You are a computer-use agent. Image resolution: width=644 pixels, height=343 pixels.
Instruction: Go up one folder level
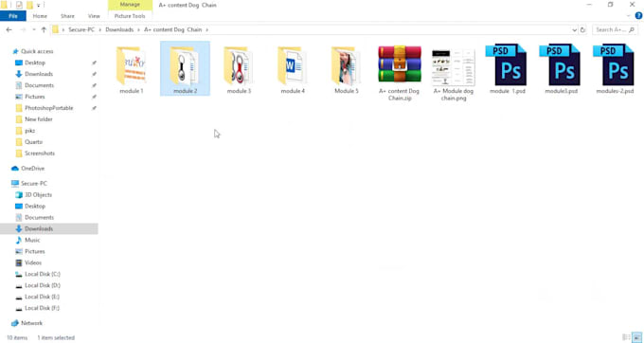[44, 29]
